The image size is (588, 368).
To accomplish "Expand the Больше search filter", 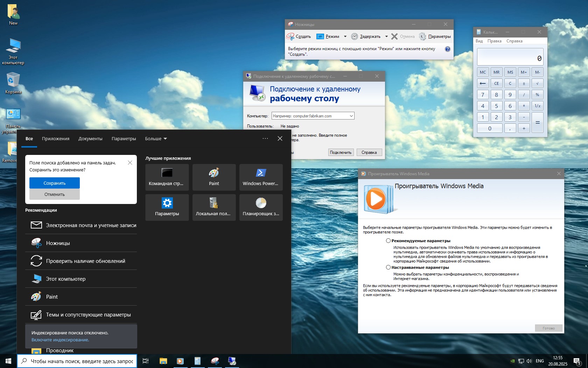I will (156, 139).
